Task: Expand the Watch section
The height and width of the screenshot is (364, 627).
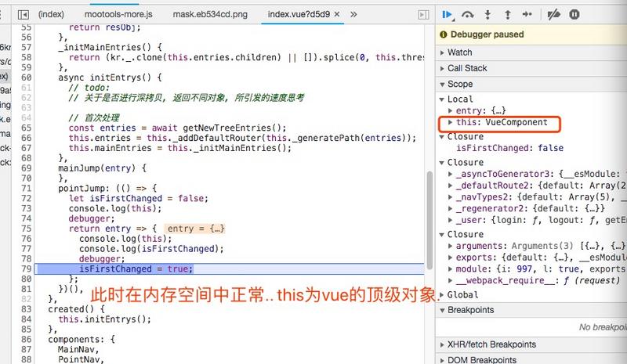Action: 442,52
